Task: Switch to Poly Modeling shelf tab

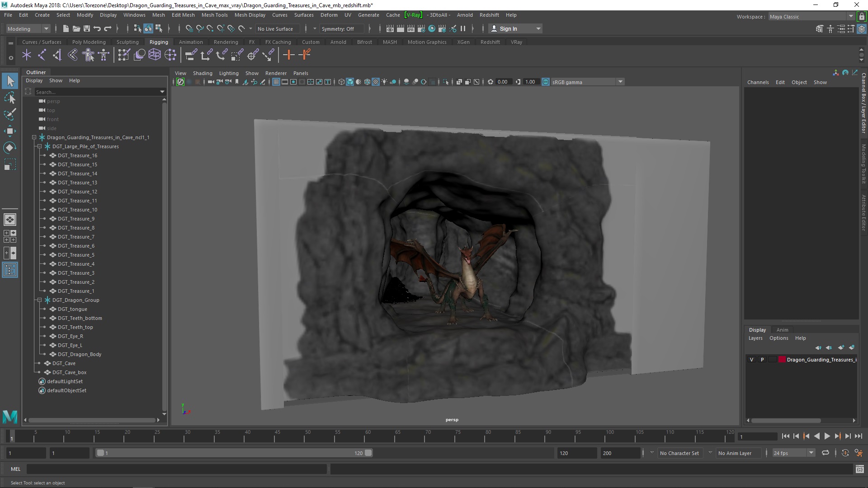Action: [89, 42]
